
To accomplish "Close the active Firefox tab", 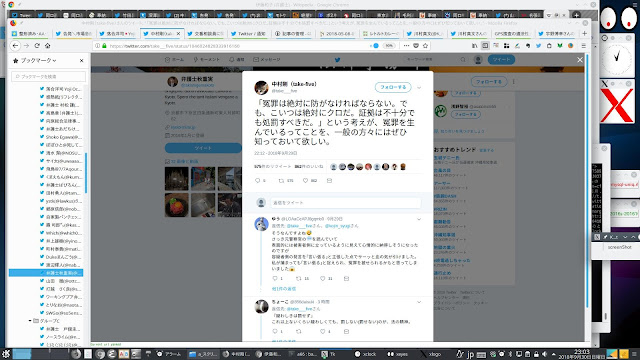I will pos(178,33).
